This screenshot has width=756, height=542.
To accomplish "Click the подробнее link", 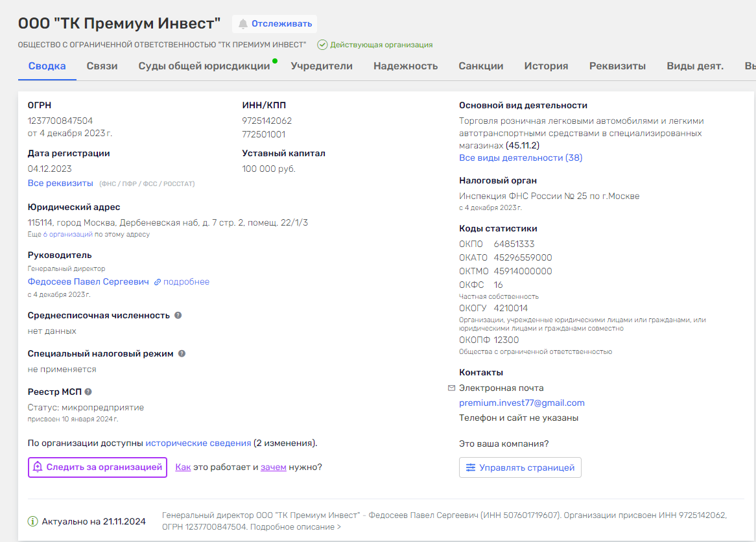I will pos(186,281).
